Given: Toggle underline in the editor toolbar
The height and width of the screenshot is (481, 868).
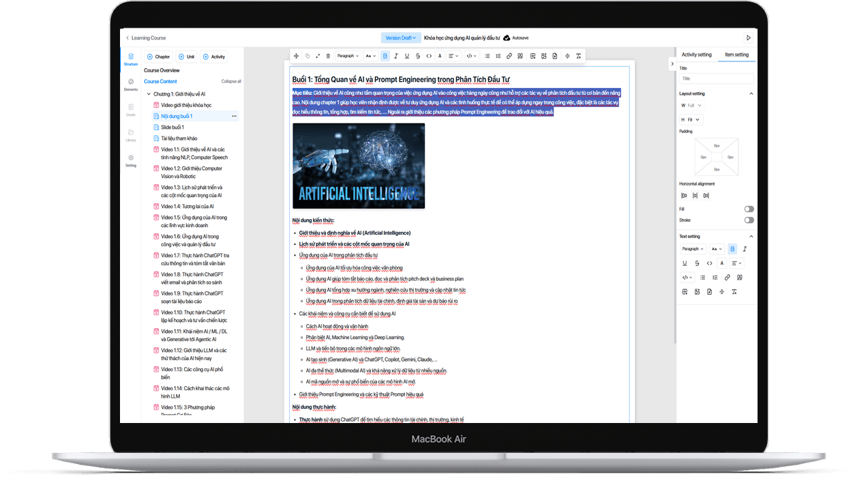Looking at the screenshot, I should [x=407, y=56].
